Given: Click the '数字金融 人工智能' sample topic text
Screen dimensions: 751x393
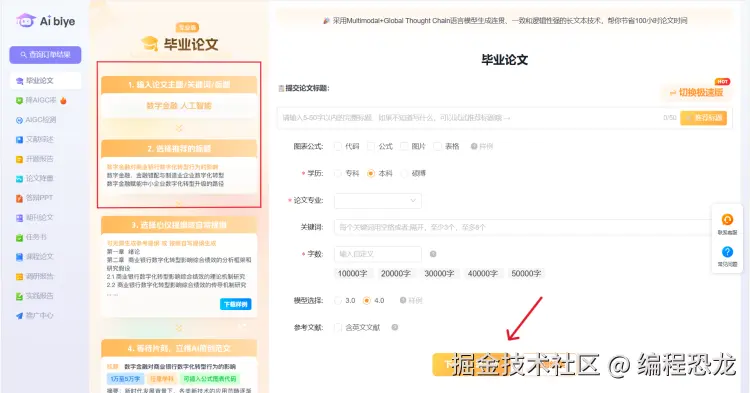Looking at the screenshot, I should pos(179,106).
